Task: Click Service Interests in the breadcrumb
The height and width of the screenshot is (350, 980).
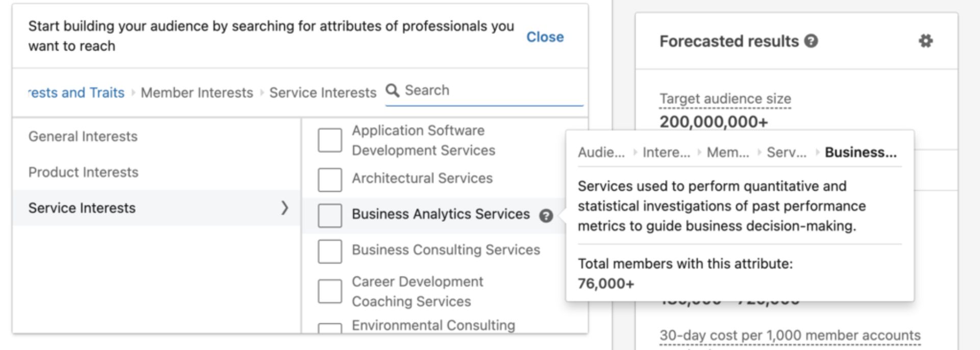Action: tap(323, 92)
